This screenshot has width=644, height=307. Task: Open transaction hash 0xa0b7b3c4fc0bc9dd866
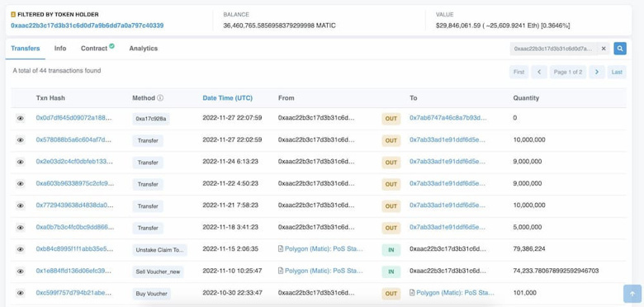tap(75, 227)
